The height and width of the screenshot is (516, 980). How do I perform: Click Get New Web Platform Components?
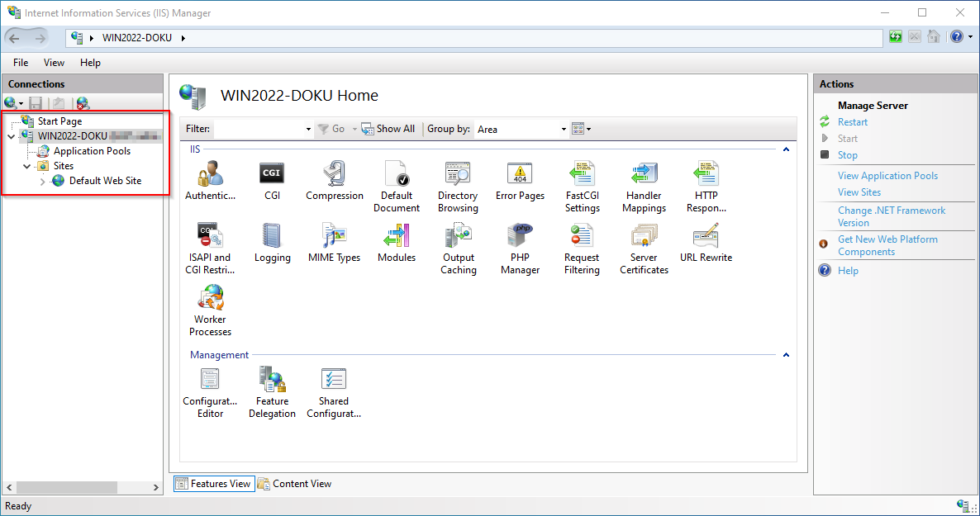coord(887,245)
